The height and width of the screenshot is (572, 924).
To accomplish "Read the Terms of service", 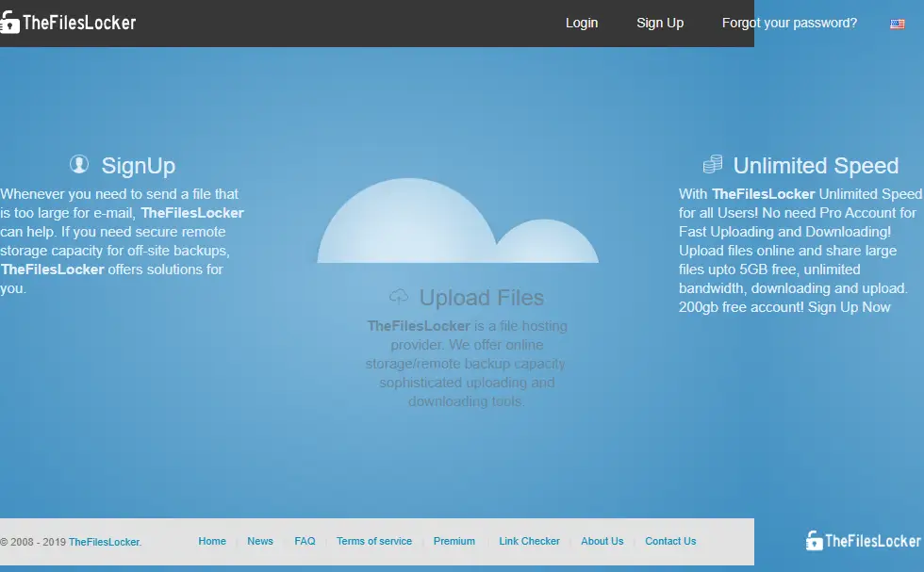I will 374,541.
